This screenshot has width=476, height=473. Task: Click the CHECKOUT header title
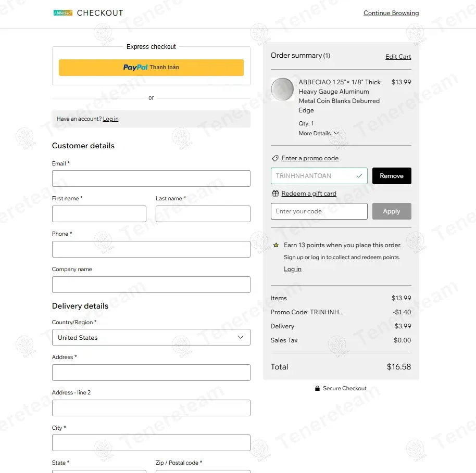tap(100, 13)
